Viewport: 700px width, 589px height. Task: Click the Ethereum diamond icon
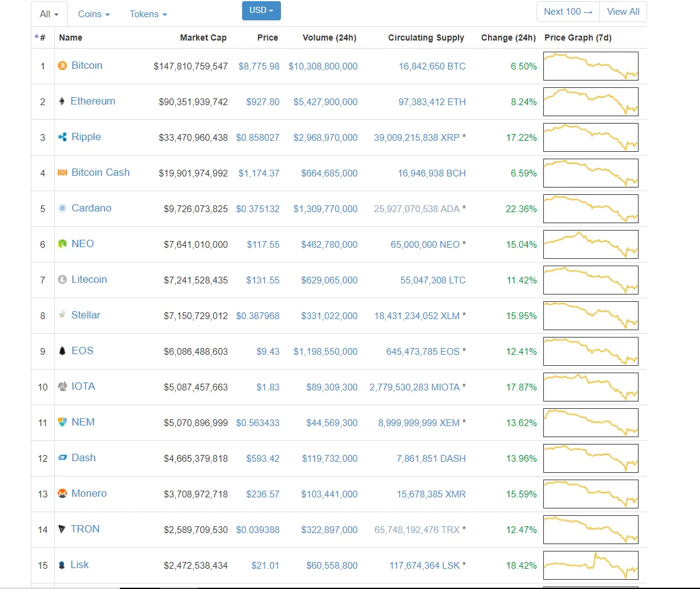pyautogui.click(x=61, y=101)
